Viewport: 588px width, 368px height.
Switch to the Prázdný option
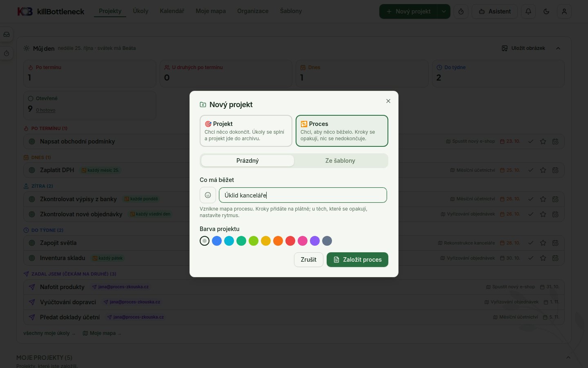247,161
